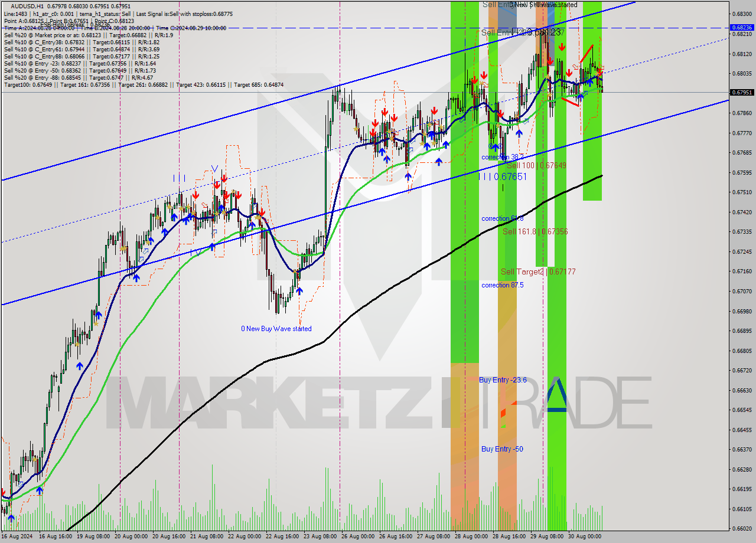Click the 0.66370 price axis label
The height and width of the screenshot is (543, 756).
click(x=742, y=449)
